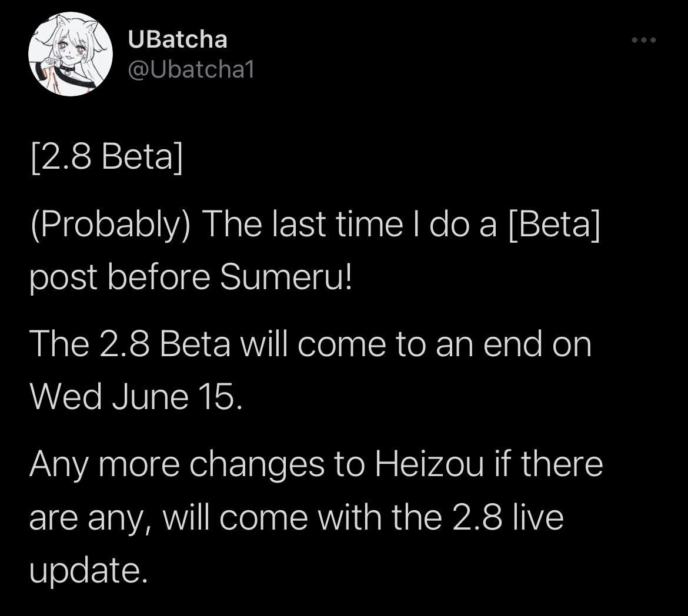Image resolution: width=688 pixels, height=616 pixels.
Task: Click the word (Probably) in the tweet
Action: [110, 225]
